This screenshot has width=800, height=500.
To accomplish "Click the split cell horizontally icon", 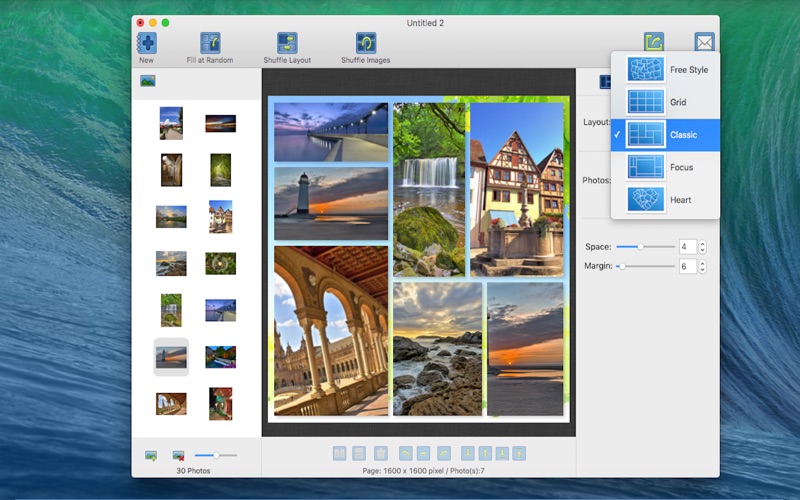I will (359, 453).
